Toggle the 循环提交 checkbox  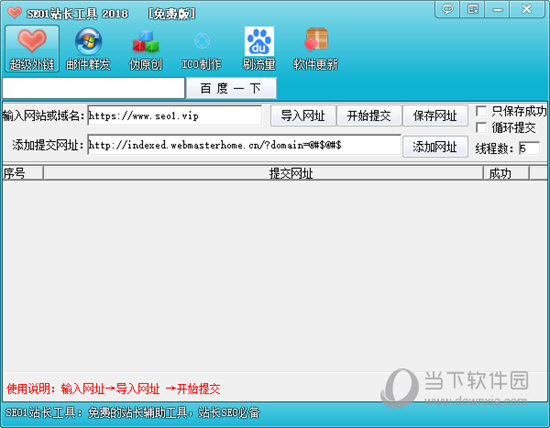click(481, 127)
